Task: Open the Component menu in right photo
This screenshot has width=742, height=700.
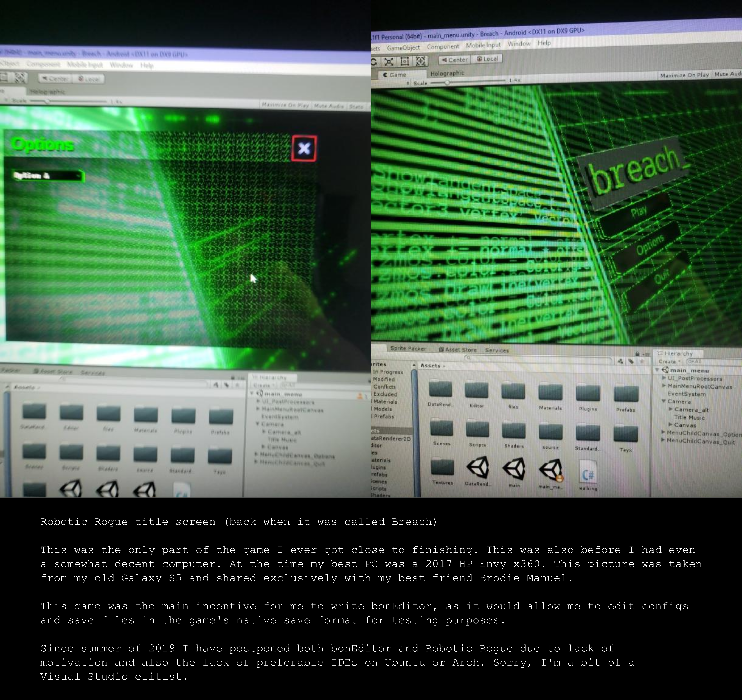Action: pos(443,47)
